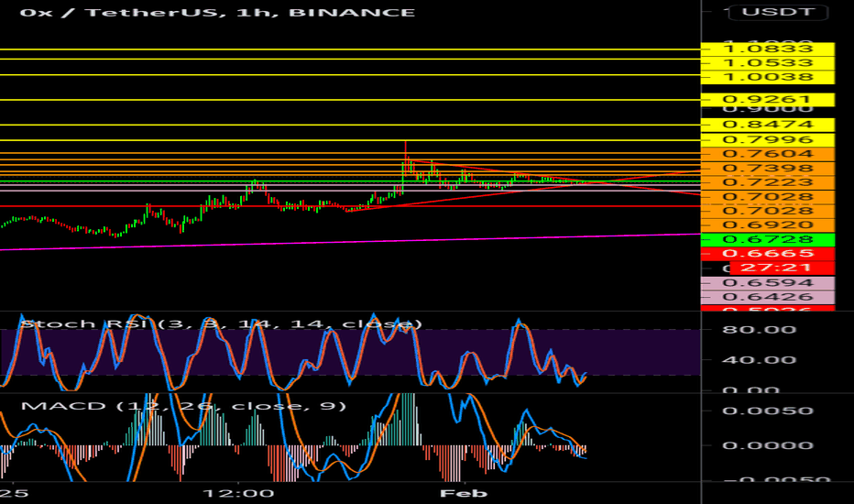Viewport: 854px width, 504px height.
Task: Click the 1.0533 yellow price label
Action: [x=767, y=63]
